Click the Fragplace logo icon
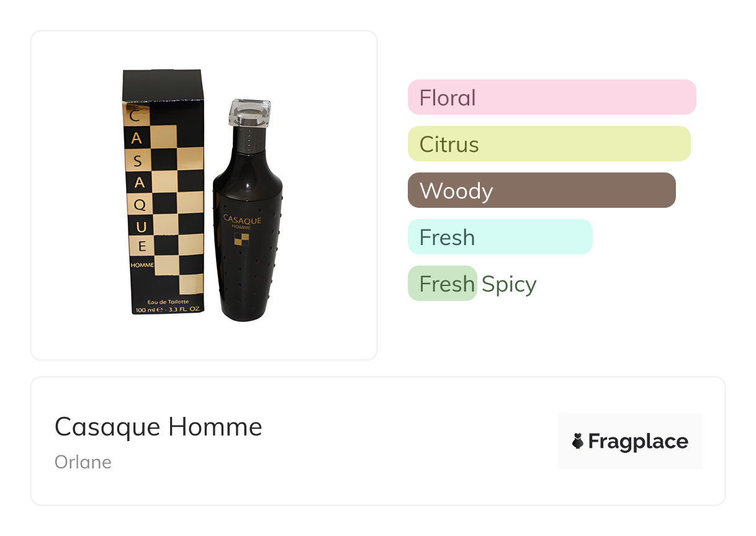 pyautogui.click(x=578, y=442)
